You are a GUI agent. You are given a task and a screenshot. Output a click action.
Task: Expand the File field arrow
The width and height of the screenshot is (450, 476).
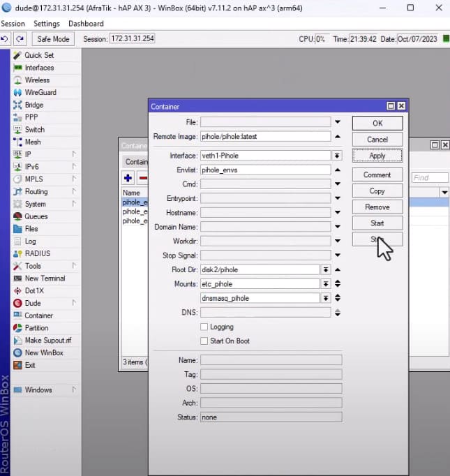pyautogui.click(x=338, y=122)
